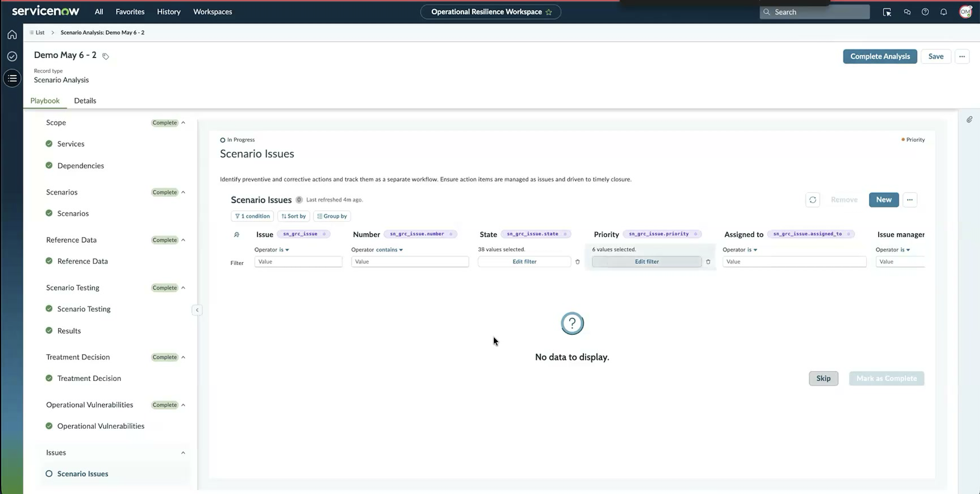Collapse the Reference Data section
The height and width of the screenshot is (494, 980).
click(183, 240)
